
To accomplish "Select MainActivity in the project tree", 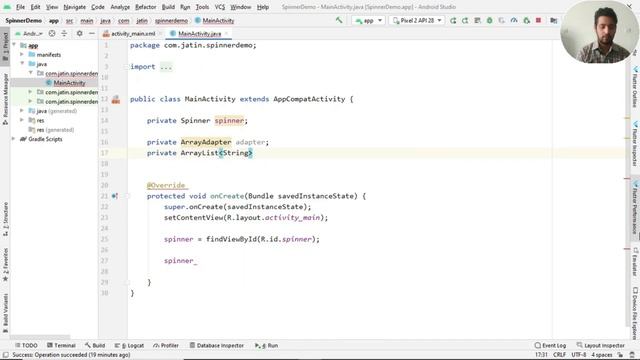I will click(69, 83).
